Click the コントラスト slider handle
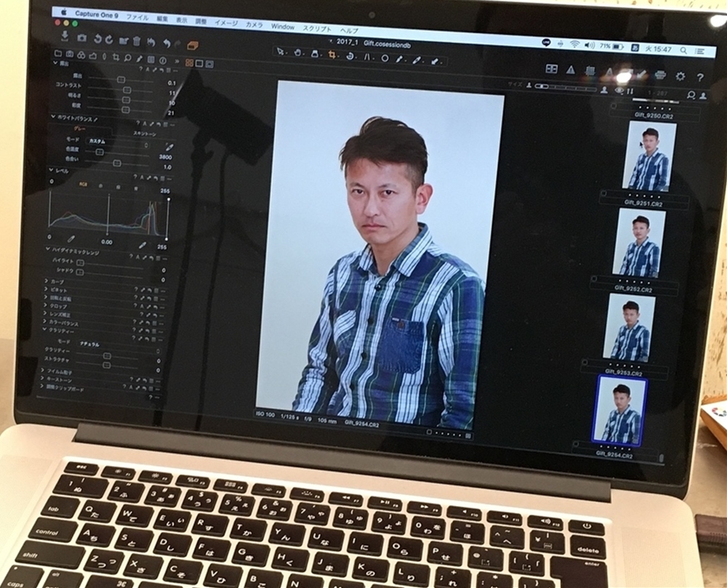This screenshot has width=727, height=588. tap(127, 90)
